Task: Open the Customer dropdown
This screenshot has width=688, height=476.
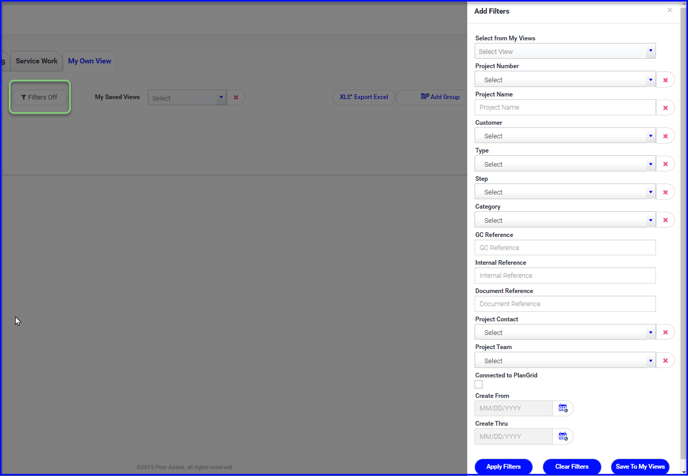Action: point(565,136)
